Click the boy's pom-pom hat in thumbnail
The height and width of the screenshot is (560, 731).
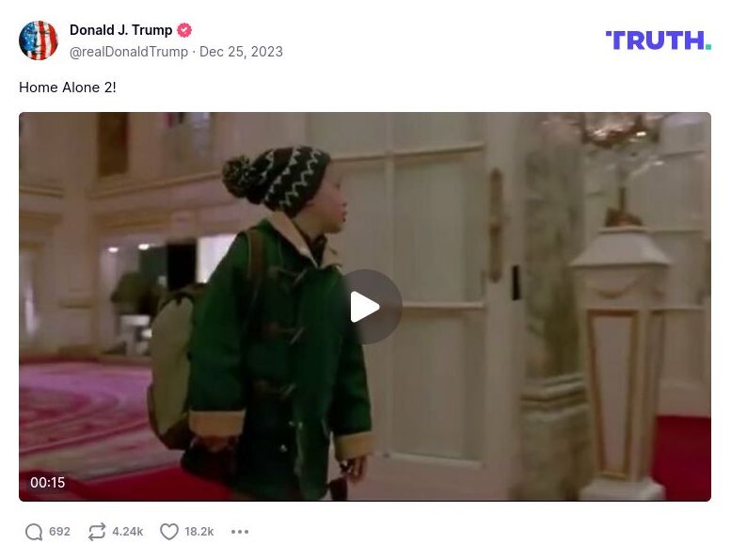coord(277,179)
